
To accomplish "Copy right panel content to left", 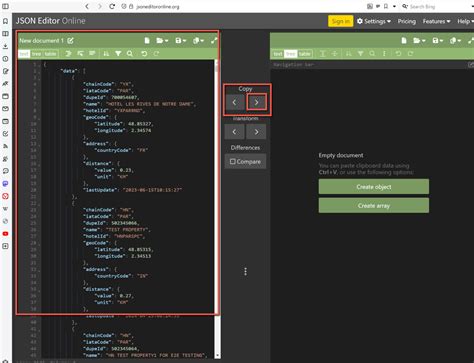I will (234, 102).
